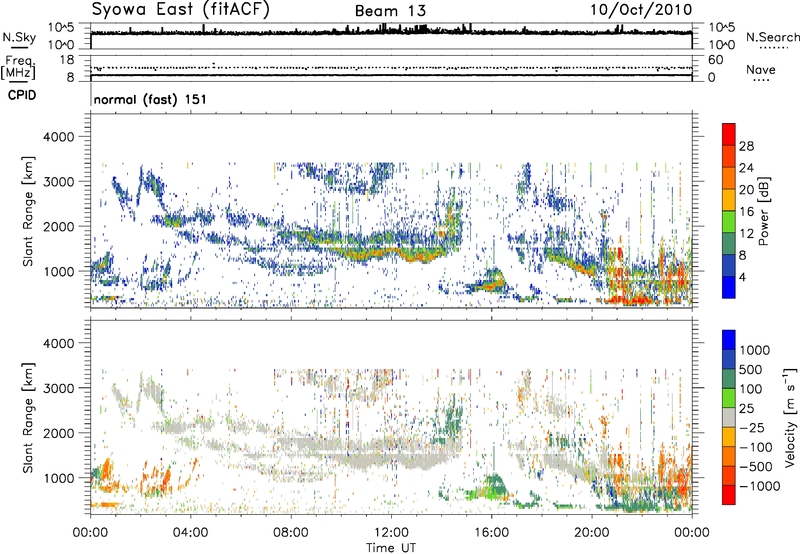800x554 pixels.
Task: Select the "20:00" time tick label
Action: (x=592, y=533)
